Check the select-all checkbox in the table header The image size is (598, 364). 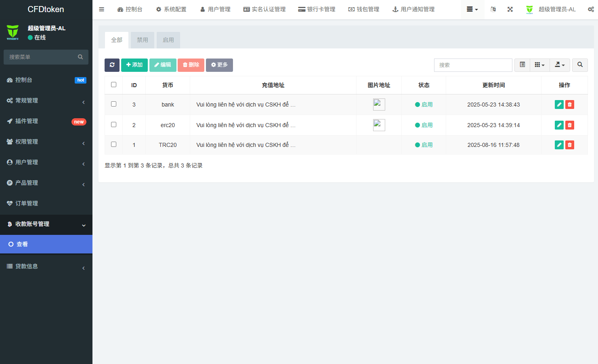[113, 85]
